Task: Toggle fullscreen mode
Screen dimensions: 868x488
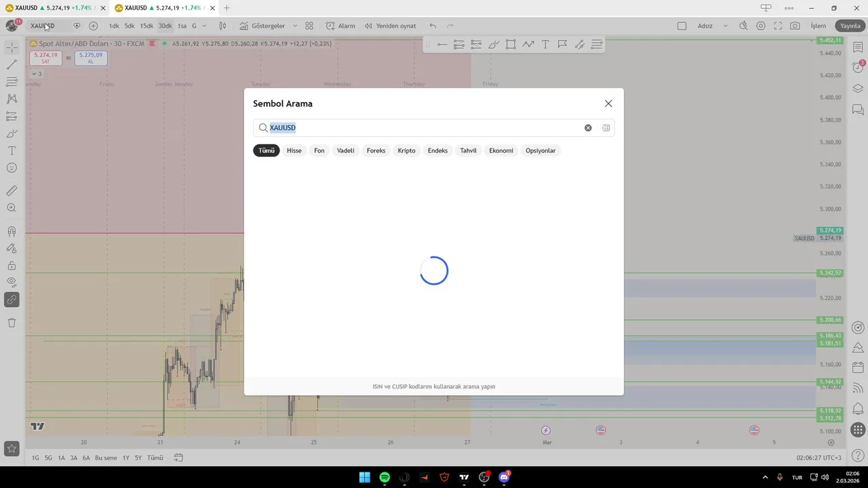Action: [778, 26]
